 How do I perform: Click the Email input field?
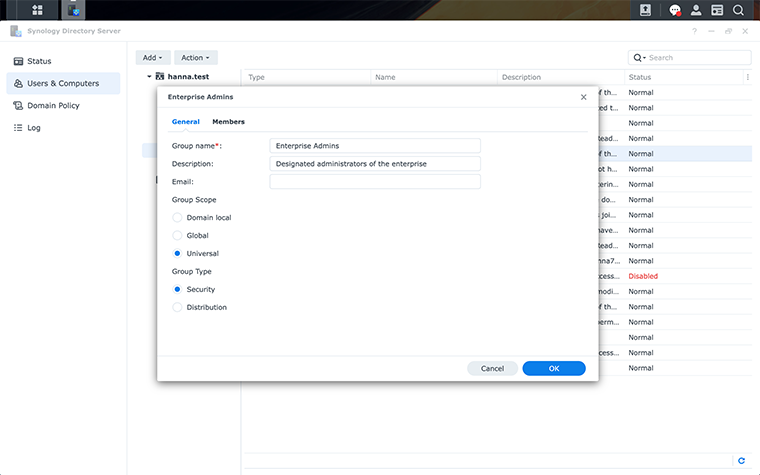click(375, 182)
